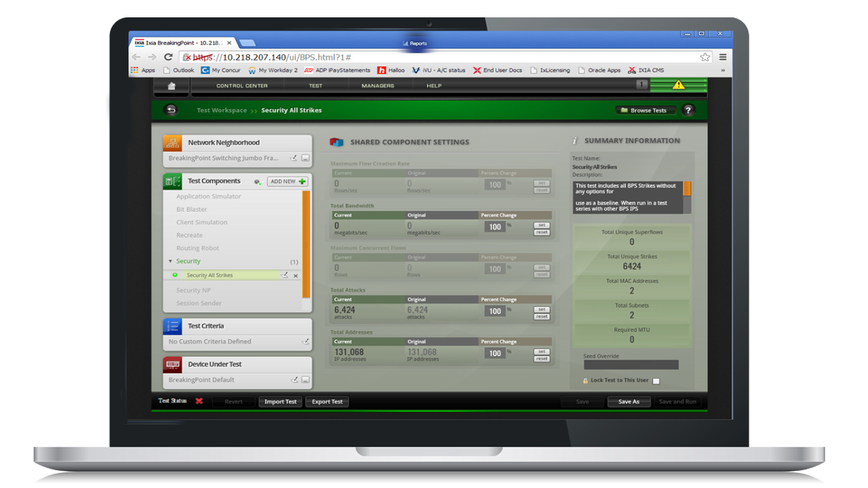
Task: Open the Help menu
Action: coord(434,86)
